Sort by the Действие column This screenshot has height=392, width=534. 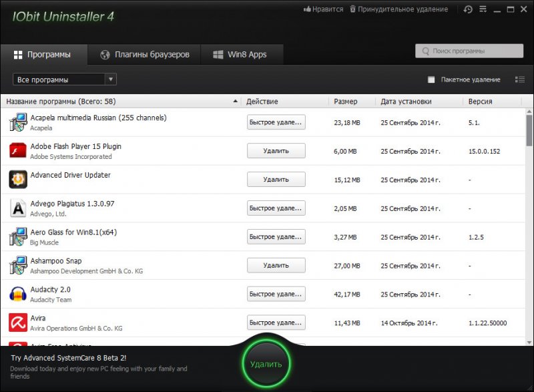262,102
